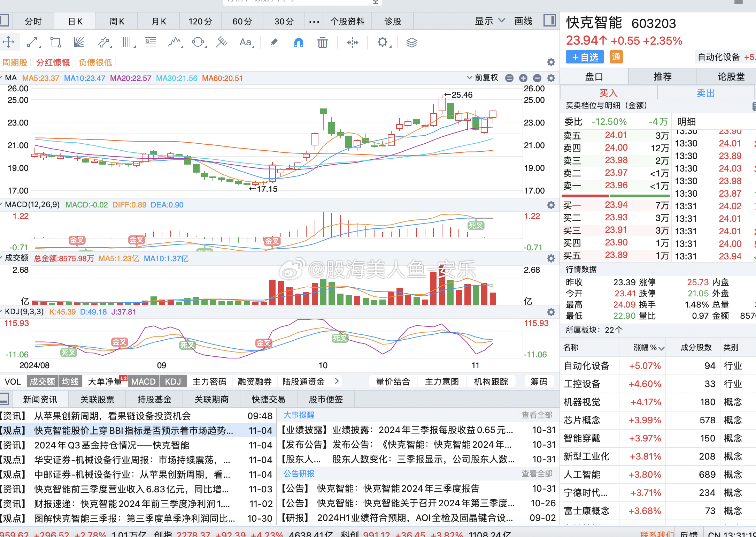Screen dimensions: 756x537
Task: Select the Aa text annotation tool
Action: [246, 42]
